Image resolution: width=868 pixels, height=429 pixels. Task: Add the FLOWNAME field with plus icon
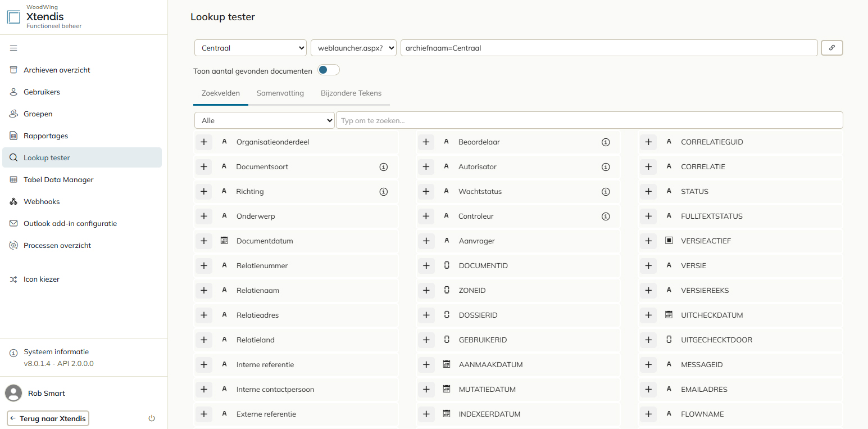pos(648,414)
